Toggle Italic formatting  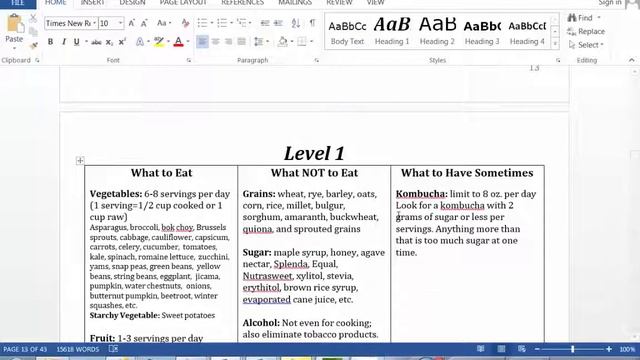[x=64, y=42]
